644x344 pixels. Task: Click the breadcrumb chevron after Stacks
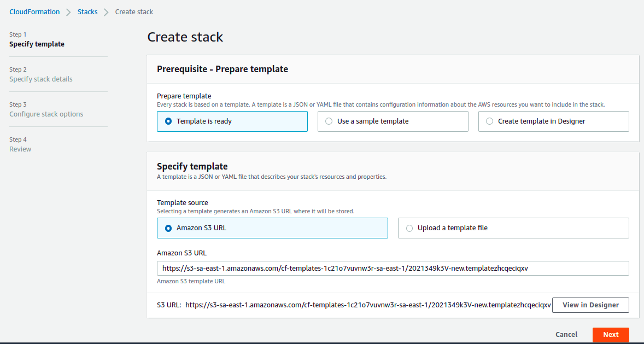[107, 13]
